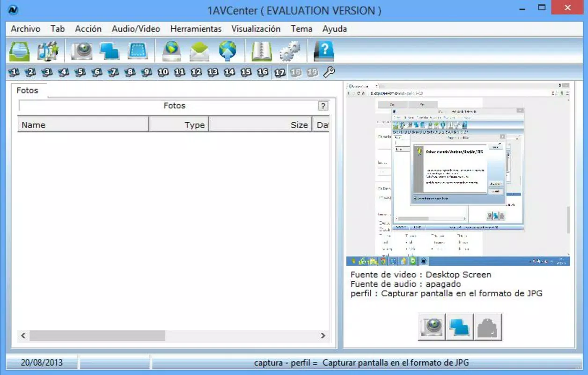Select the blue overlapping windows capture icon

110,51
